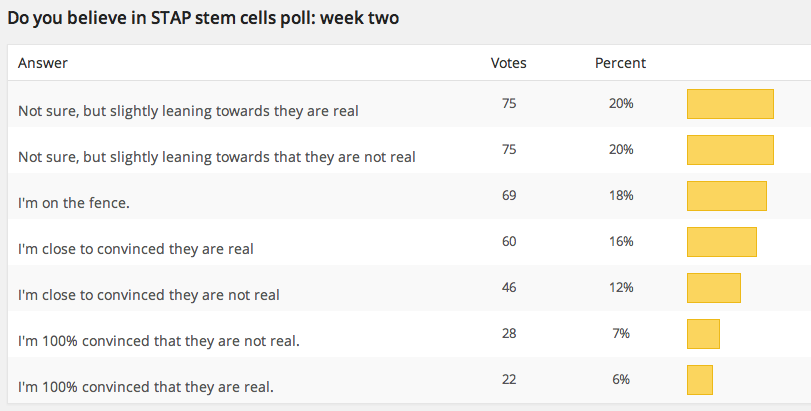Click the 'I'm on the fence.' answer
811x411 pixels.
click(74, 203)
